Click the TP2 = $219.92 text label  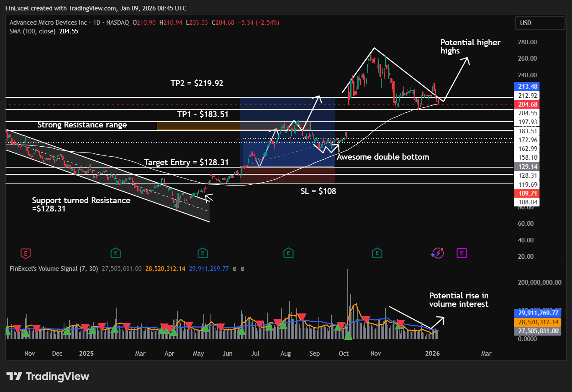point(197,83)
